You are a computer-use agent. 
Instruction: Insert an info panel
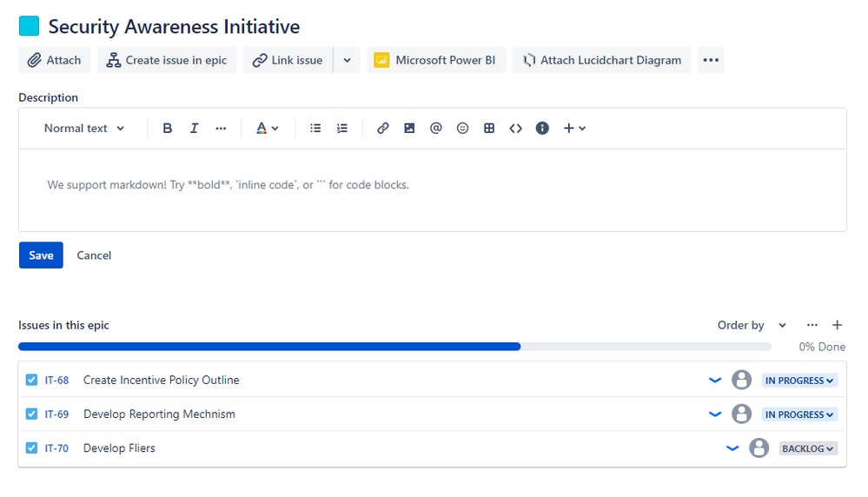click(x=542, y=129)
